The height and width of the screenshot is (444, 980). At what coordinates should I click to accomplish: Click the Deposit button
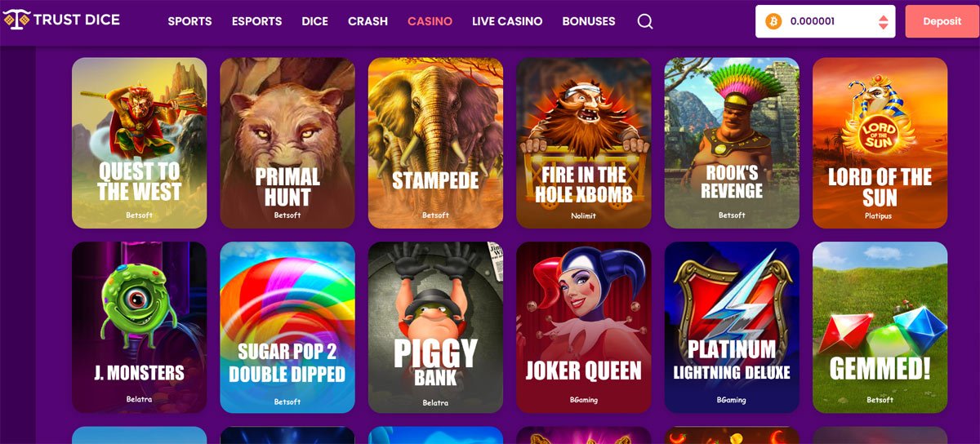(x=942, y=22)
